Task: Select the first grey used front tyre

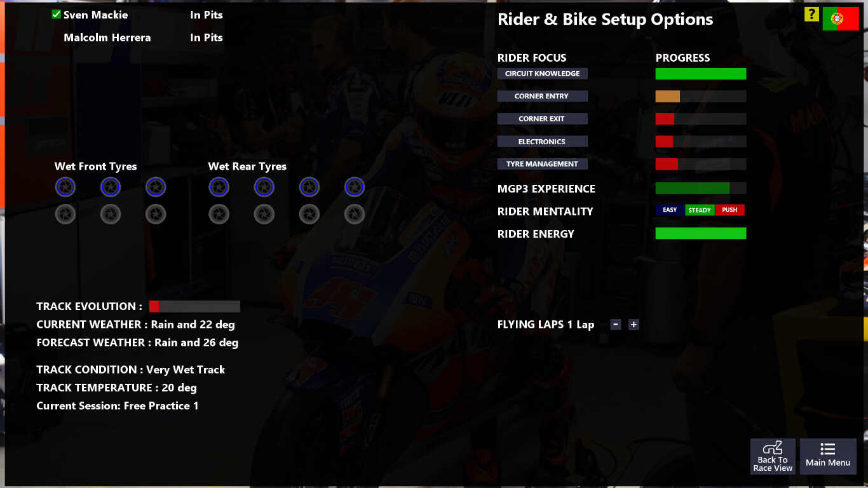Action: click(65, 214)
